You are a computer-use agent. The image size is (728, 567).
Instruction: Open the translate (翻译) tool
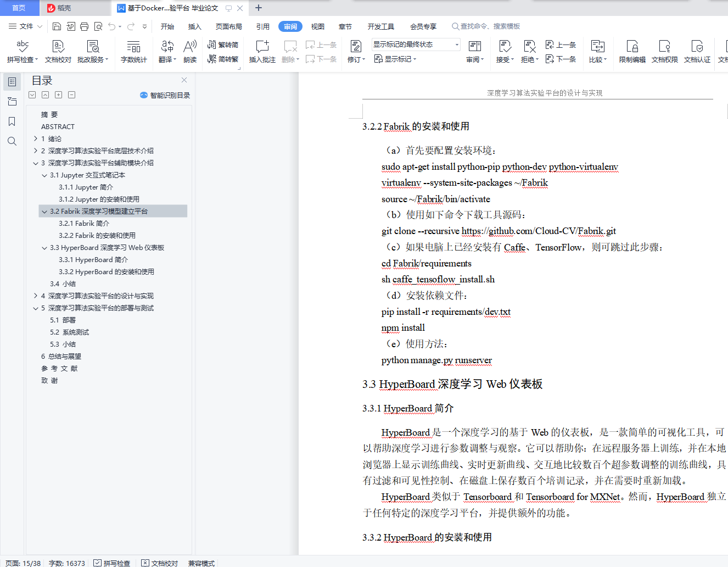coord(167,52)
